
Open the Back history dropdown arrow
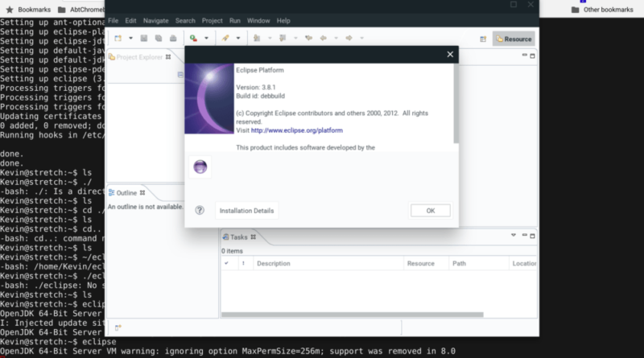336,38
